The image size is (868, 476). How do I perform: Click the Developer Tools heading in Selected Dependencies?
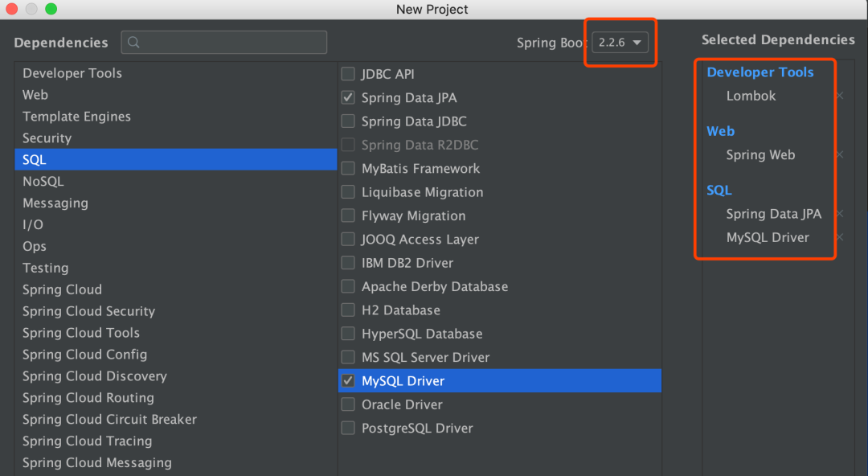click(x=759, y=72)
